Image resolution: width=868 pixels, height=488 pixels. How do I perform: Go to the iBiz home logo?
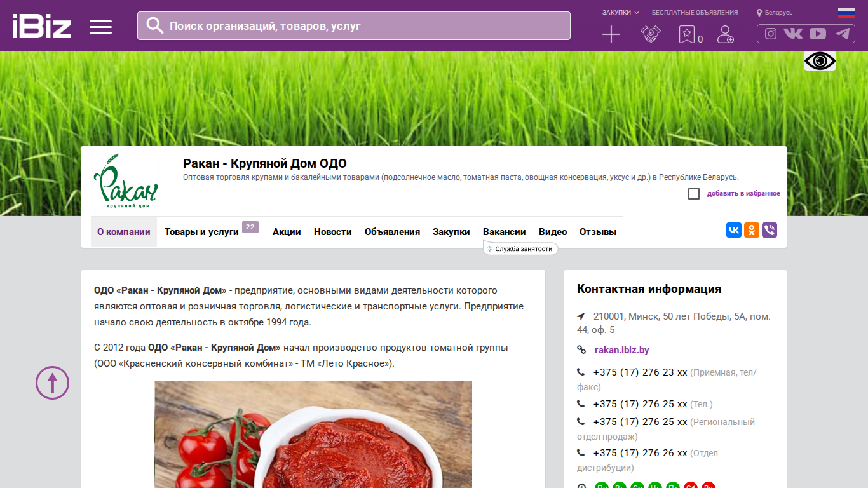(41, 26)
